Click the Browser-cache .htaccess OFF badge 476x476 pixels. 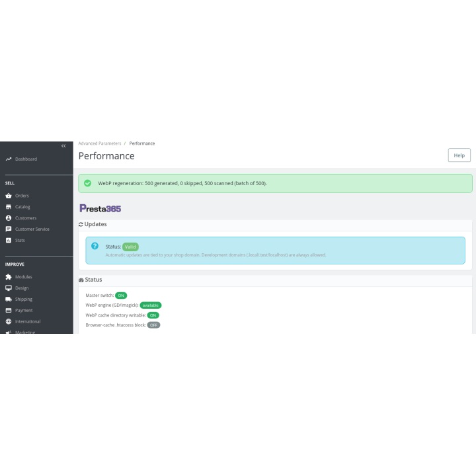point(153,325)
